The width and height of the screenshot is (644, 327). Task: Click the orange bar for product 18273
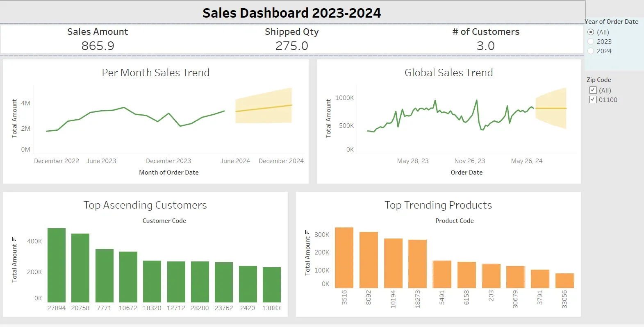coord(418,264)
